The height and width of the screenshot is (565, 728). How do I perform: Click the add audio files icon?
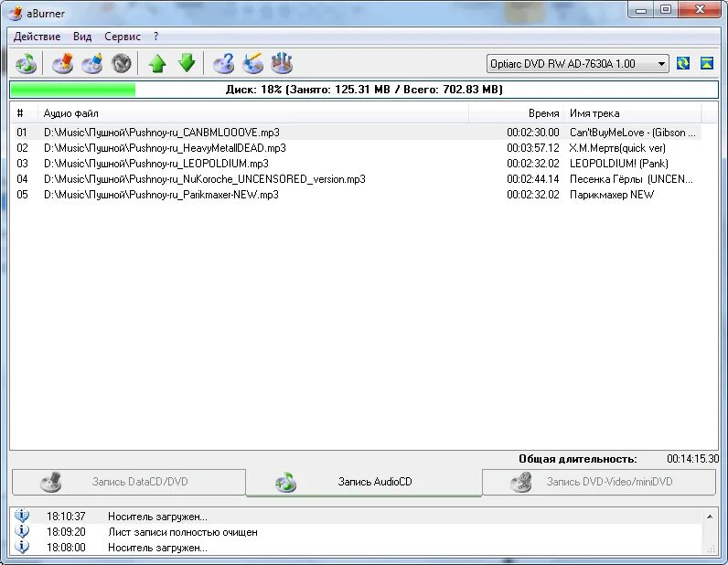(26, 63)
